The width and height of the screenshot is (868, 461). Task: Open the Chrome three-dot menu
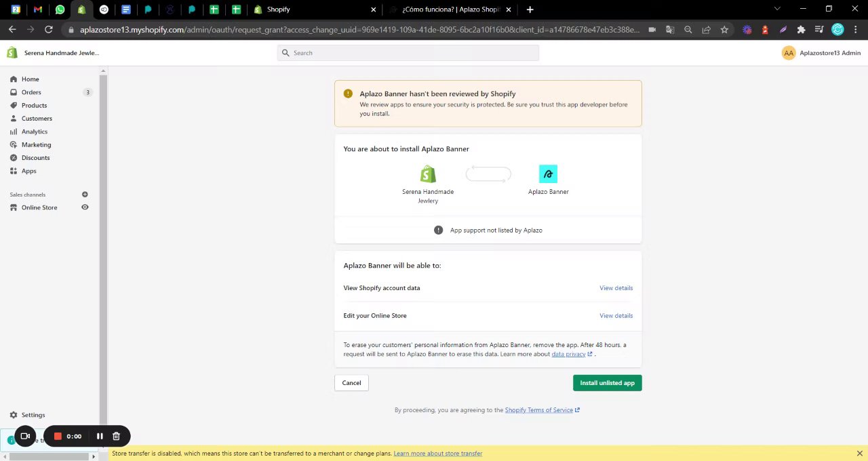[x=856, y=30]
